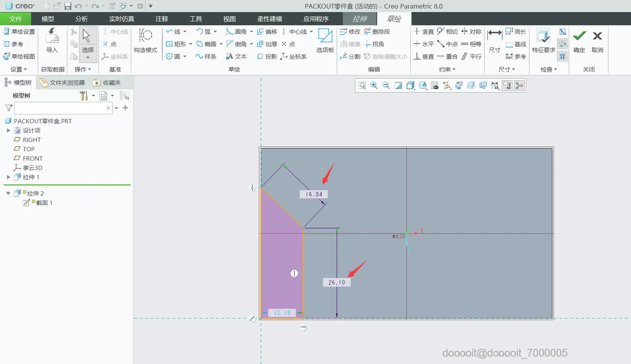Image resolution: width=631 pixels, height=364 pixels.
Task: Apply the 竖直 (Vertical) constraint
Action: (x=424, y=31)
